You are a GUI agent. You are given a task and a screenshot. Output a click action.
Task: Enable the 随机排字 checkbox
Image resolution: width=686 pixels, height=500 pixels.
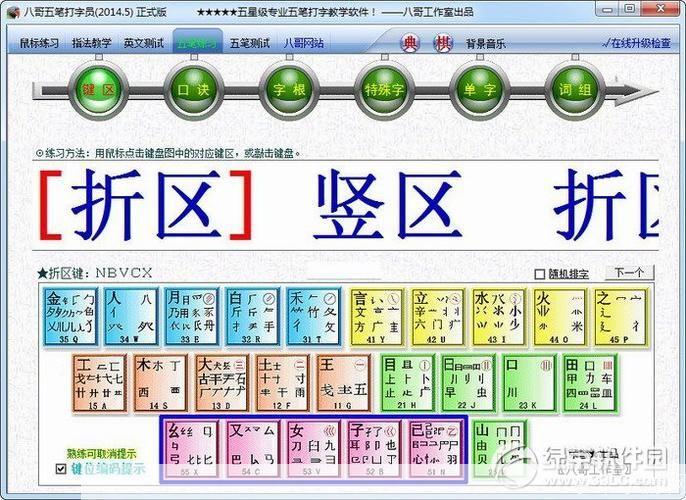[541, 274]
